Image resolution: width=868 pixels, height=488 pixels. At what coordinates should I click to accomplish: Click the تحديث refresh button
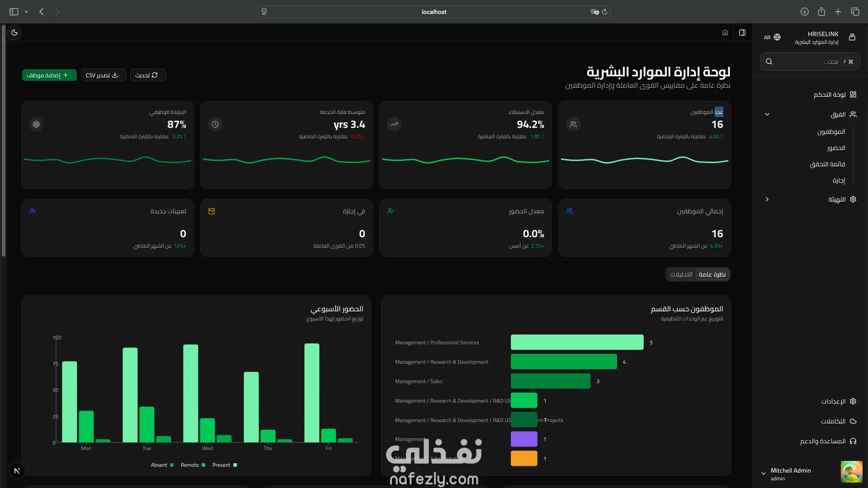[x=148, y=75]
